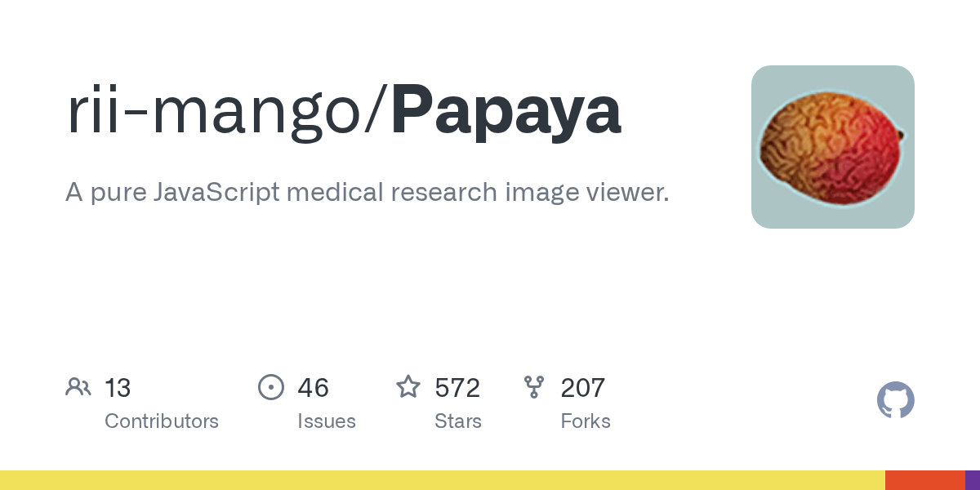Viewport: 980px width, 490px height.
Task: Click the GitHub Octocat logo
Action: [x=895, y=401]
